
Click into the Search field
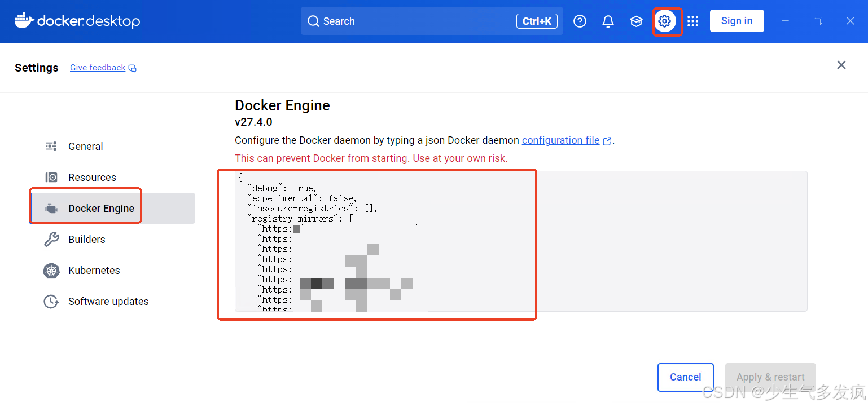click(432, 21)
